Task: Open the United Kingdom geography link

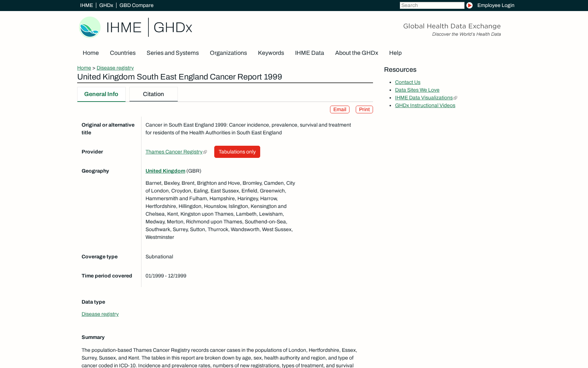Action: 165,171
